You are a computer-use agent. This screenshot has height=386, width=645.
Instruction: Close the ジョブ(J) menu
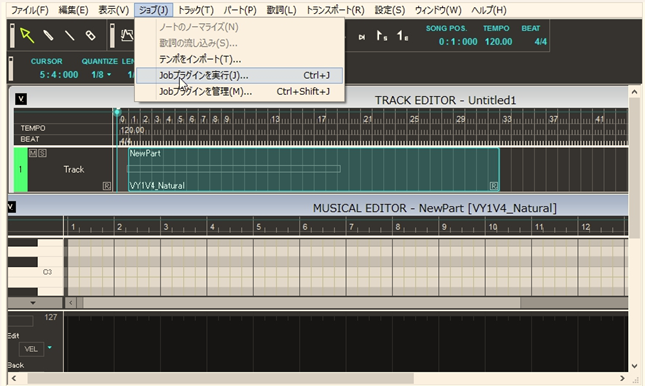click(x=153, y=10)
